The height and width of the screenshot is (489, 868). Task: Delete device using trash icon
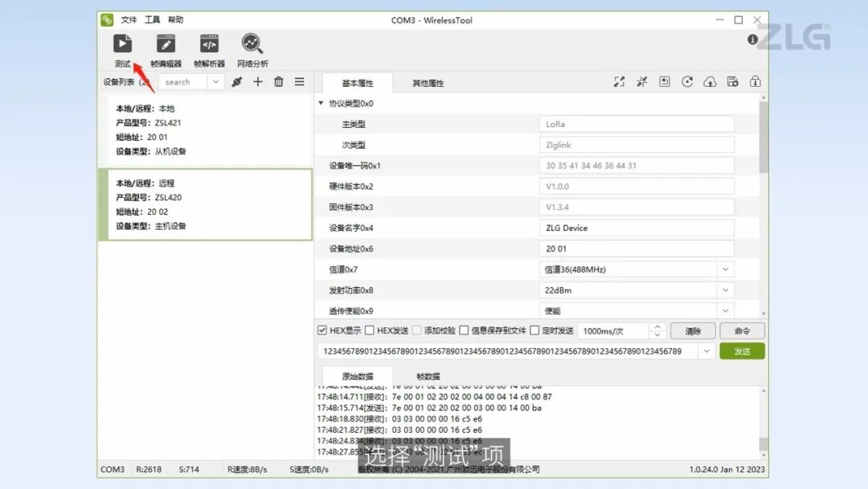click(x=278, y=82)
